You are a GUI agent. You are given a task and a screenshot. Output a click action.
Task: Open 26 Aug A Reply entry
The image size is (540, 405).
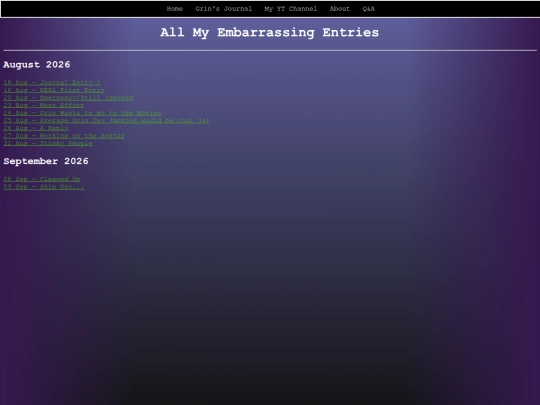click(x=36, y=128)
